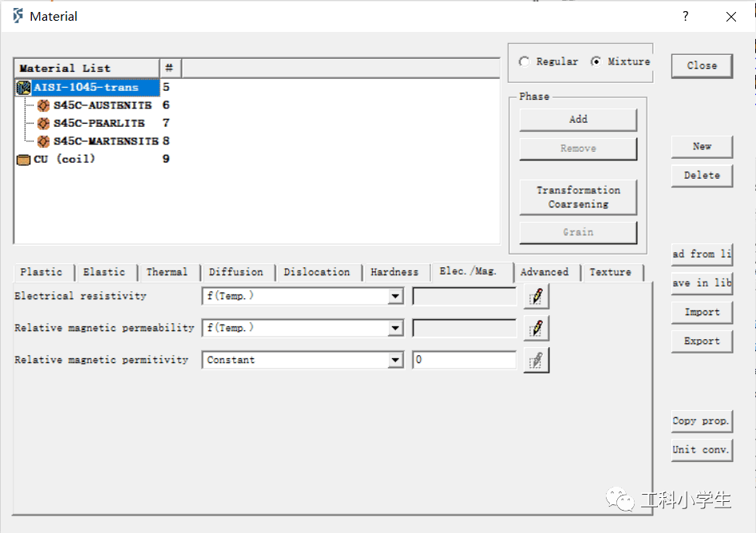This screenshot has width=756, height=533.
Task: Click the S45C-PEARLITE phase icon
Action: click(x=43, y=124)
